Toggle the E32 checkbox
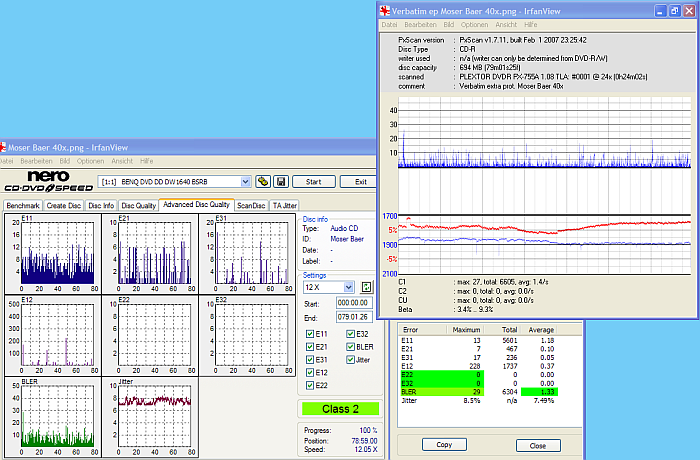The height and width of the screenshot is (460, 700). [x=350, y=334]
